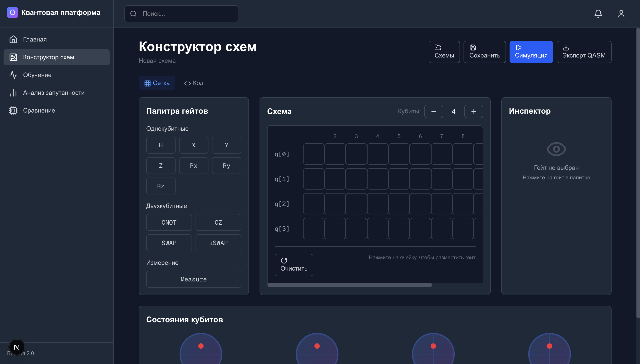640x364 pixels.
Task: Click the Обучение pulse icon
Action: coord(13,75)
